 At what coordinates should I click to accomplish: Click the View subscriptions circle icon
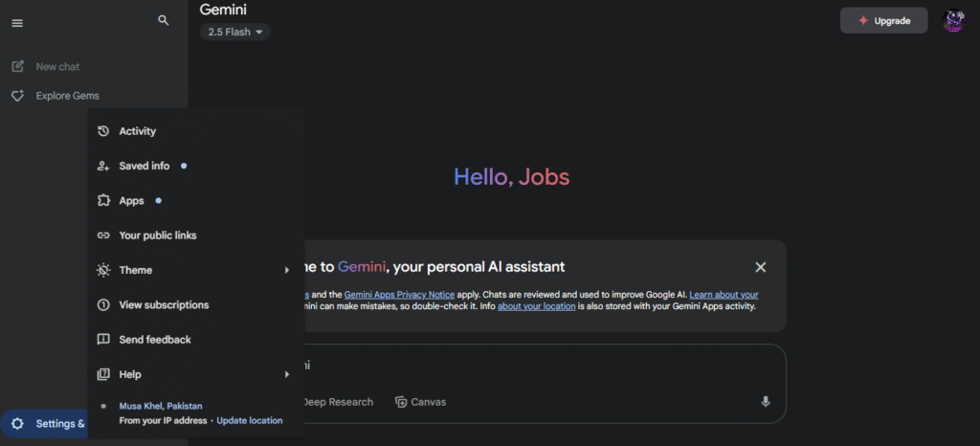103,304
